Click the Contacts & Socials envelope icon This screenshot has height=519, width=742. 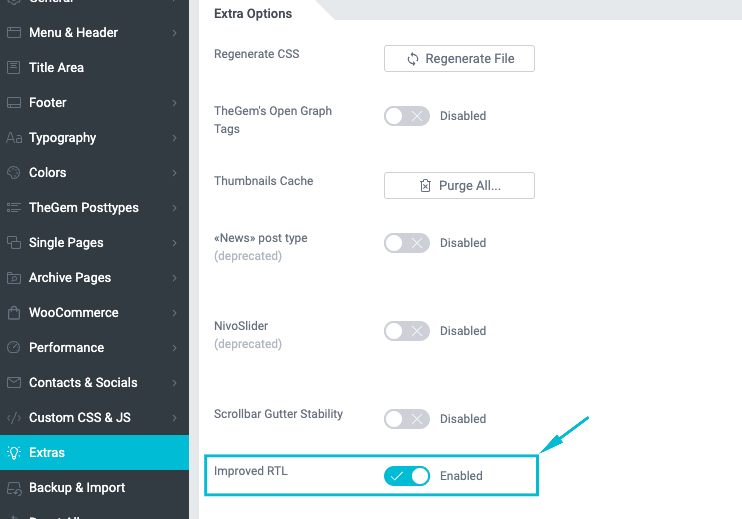point(14,383)
